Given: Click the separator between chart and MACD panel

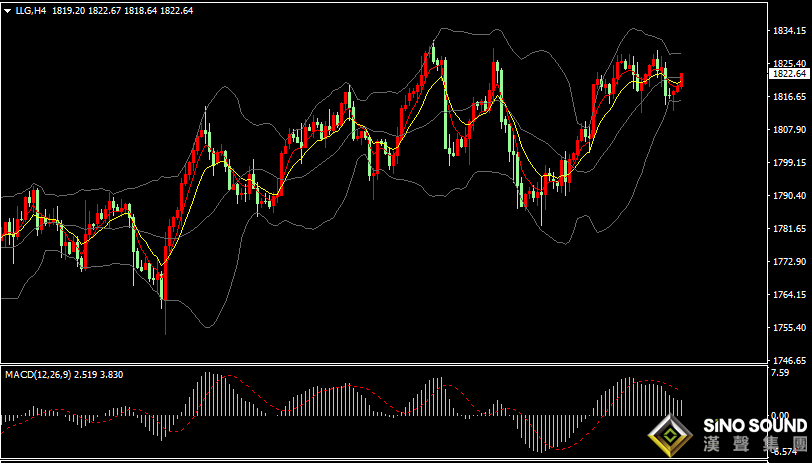Looking at the screenshot, I should [383, 364].
